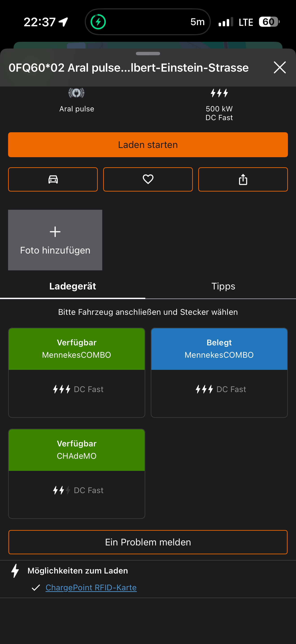Viewport: 296px width, 644px height.
Task: Tap the Foto hinzufügen thumbnail
Action: (x=55, y=240)
